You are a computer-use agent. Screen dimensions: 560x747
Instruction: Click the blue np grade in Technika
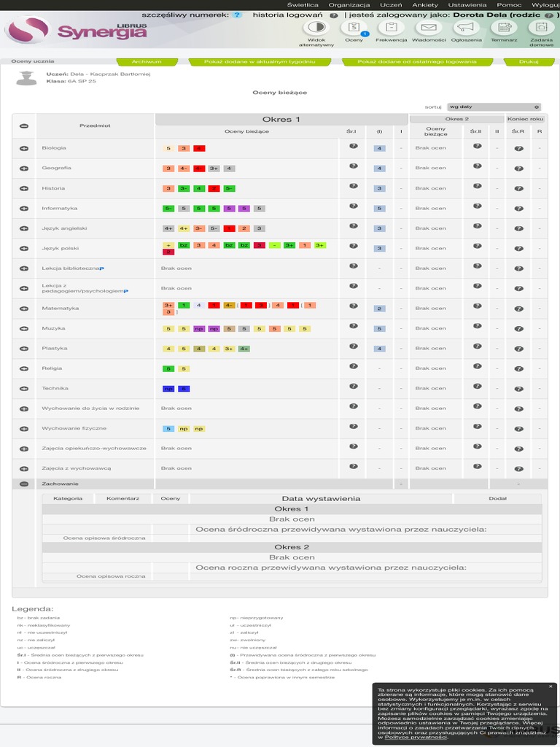pos(168,389)
